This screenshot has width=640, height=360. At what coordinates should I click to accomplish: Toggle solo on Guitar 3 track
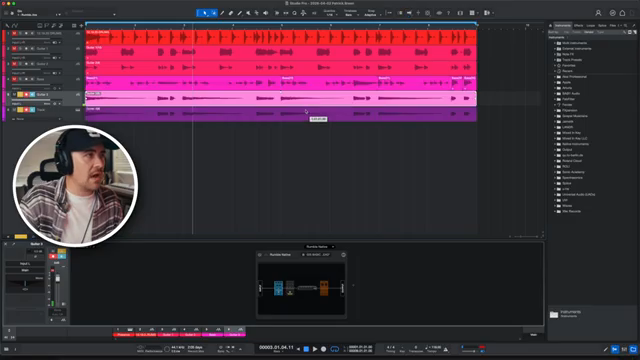click(20, 94)
